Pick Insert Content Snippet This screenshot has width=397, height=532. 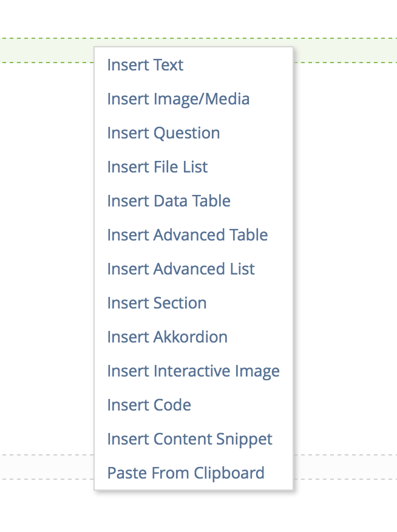[189, 439]
